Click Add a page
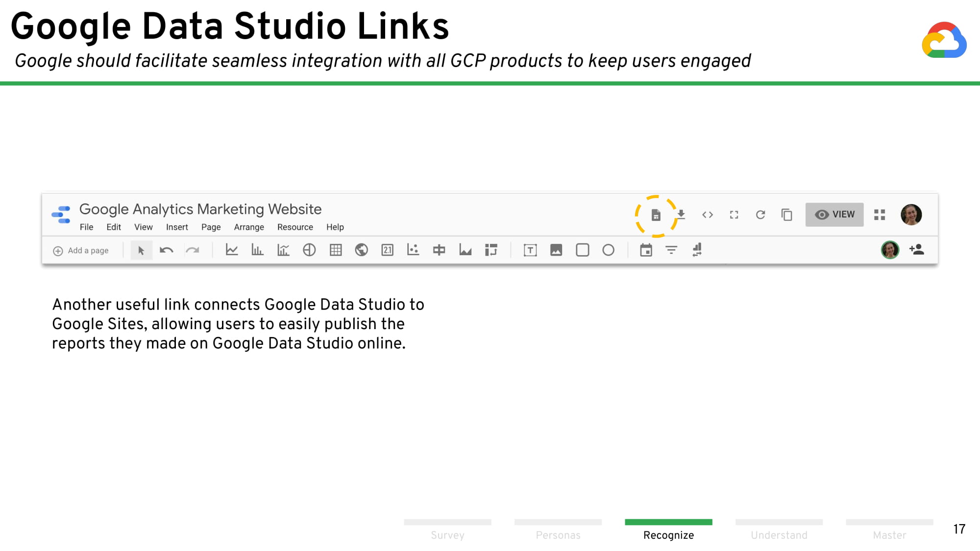The height and width of the screenshot is (551, 980). coord(81,251)
